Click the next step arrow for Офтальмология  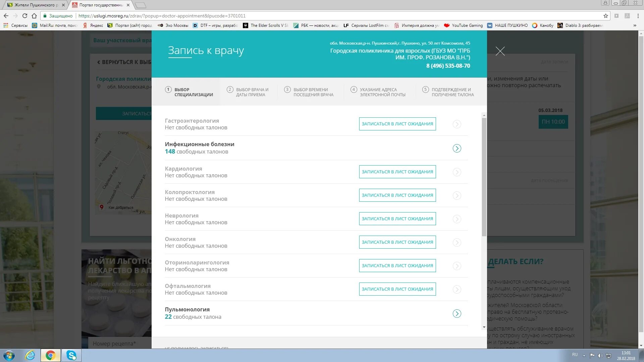[x=457, y=289]
